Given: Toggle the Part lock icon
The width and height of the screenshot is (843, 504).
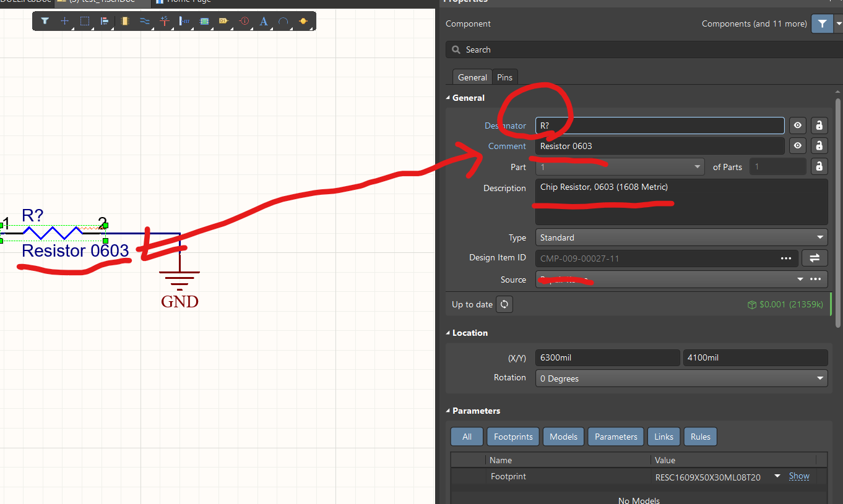Looking at the screenshot, I should click(x=819, y=167).
